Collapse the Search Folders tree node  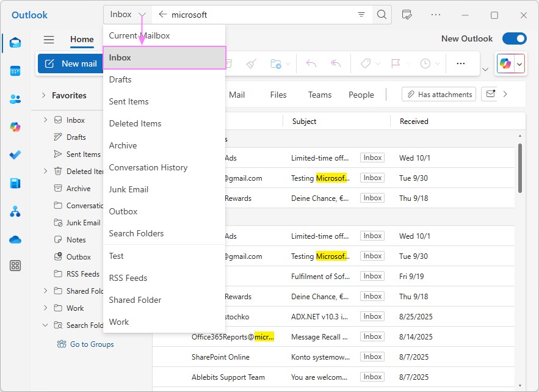tap(45, 325)
